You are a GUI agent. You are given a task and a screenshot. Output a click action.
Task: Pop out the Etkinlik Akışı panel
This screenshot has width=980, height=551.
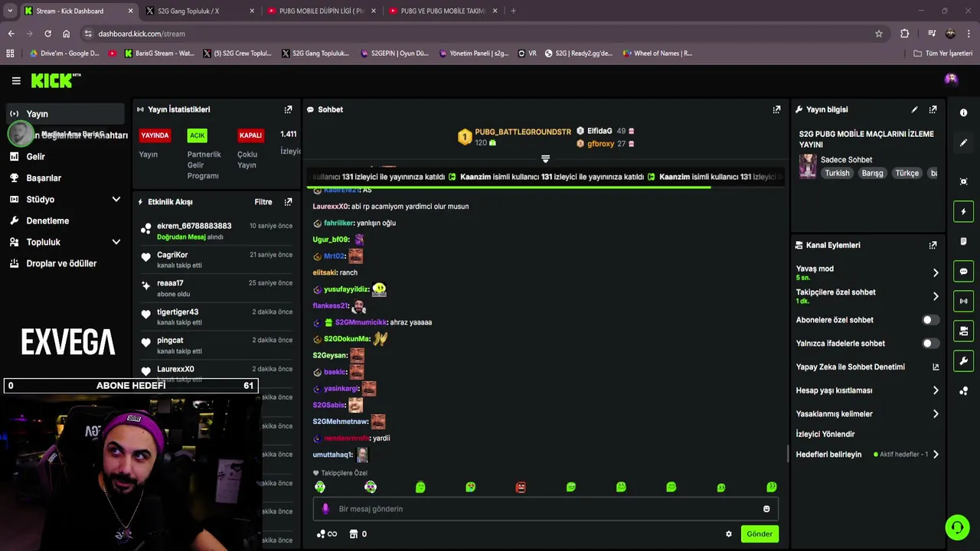click(288, 202)
